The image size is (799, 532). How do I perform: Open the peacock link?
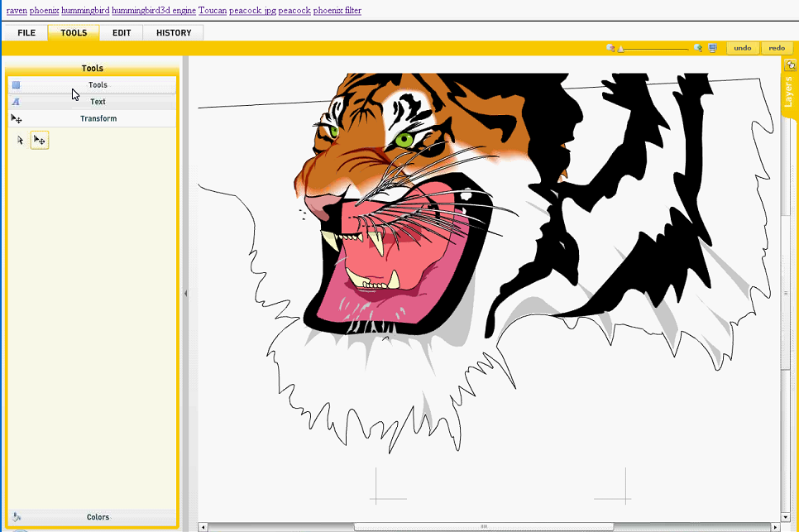(294, 10)
